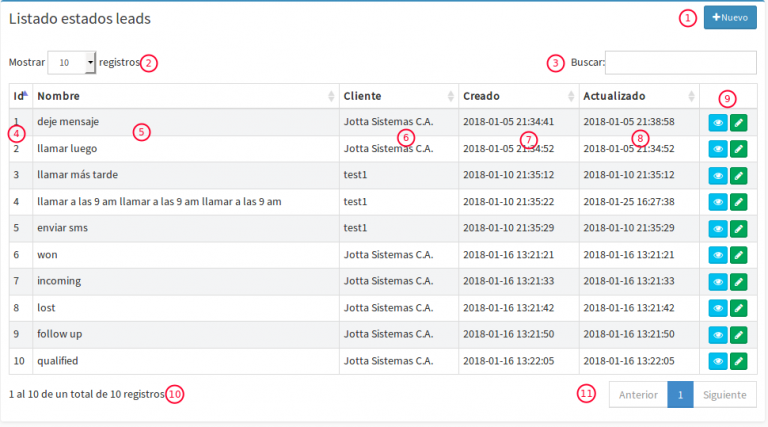Select page 1 in the pagination
Screen dimensions: 768x427
[x=680, y=395]
